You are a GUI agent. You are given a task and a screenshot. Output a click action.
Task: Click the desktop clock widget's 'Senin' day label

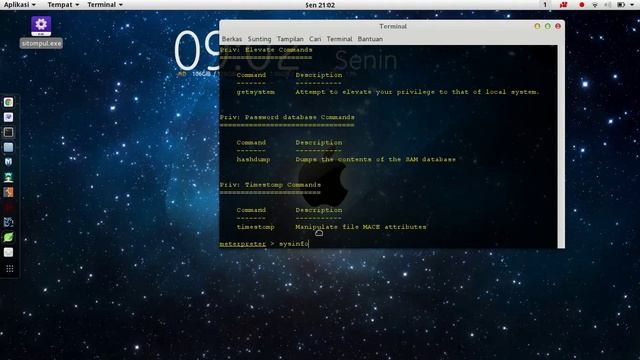[x=366, y=61]
